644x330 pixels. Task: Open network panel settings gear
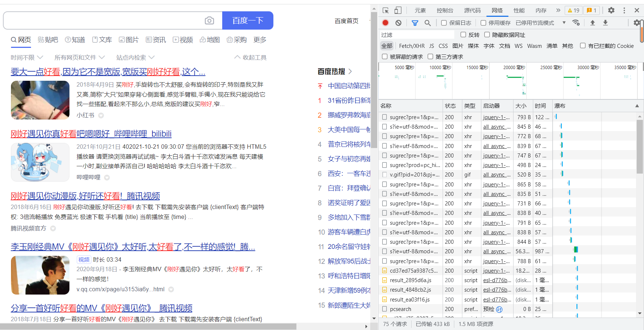coord(637,23)
